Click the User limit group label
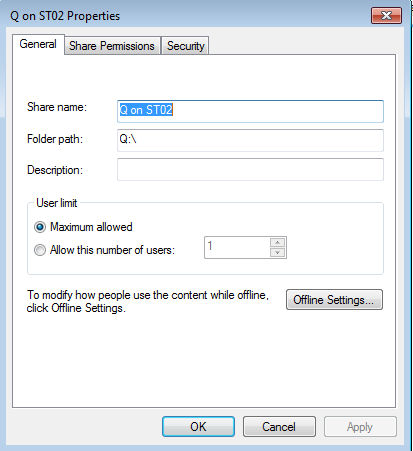 coord(57,203)
